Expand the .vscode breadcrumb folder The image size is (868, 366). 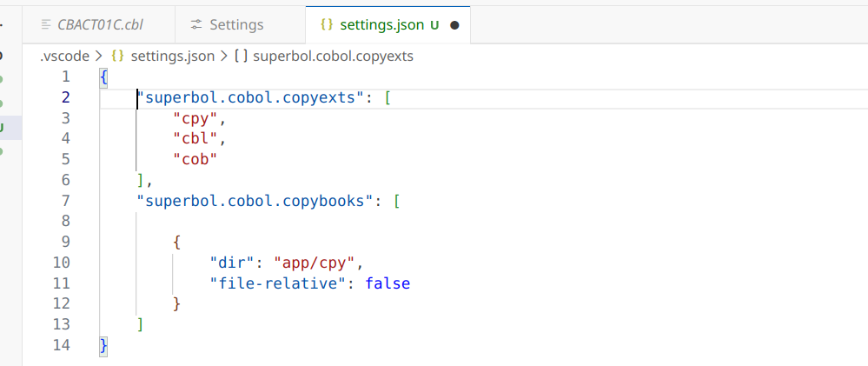coord(65,56)
